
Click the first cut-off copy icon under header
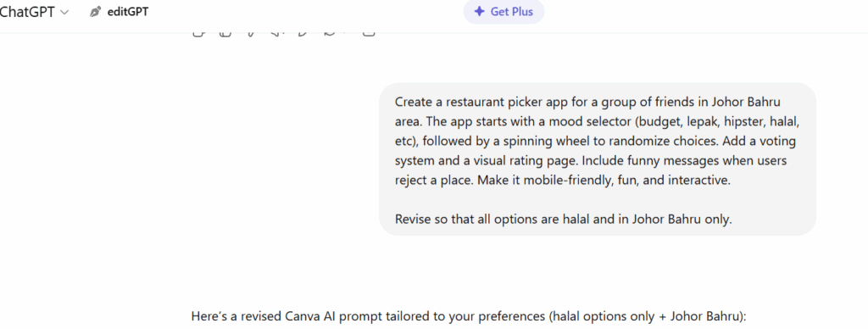(198, 34)
